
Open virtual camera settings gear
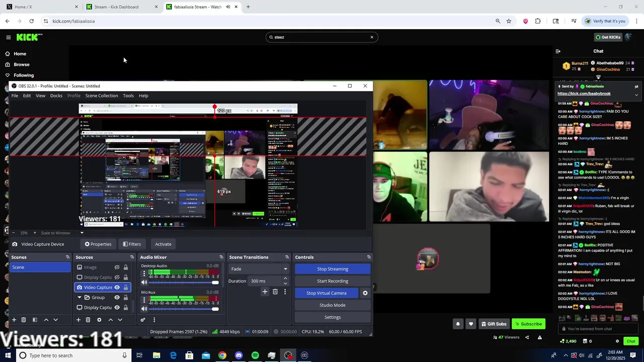coord(365,293)
